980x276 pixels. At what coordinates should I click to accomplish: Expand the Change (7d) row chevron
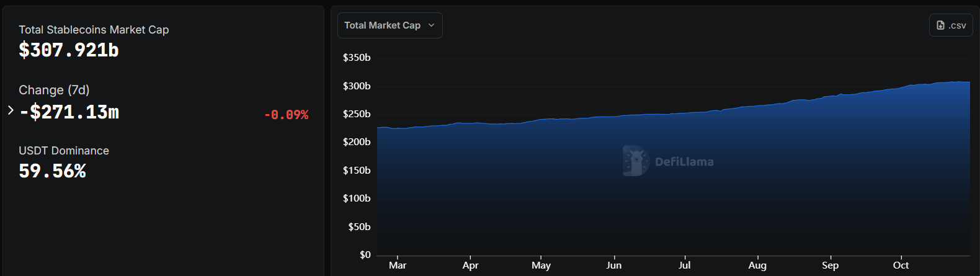click(11, 110)
